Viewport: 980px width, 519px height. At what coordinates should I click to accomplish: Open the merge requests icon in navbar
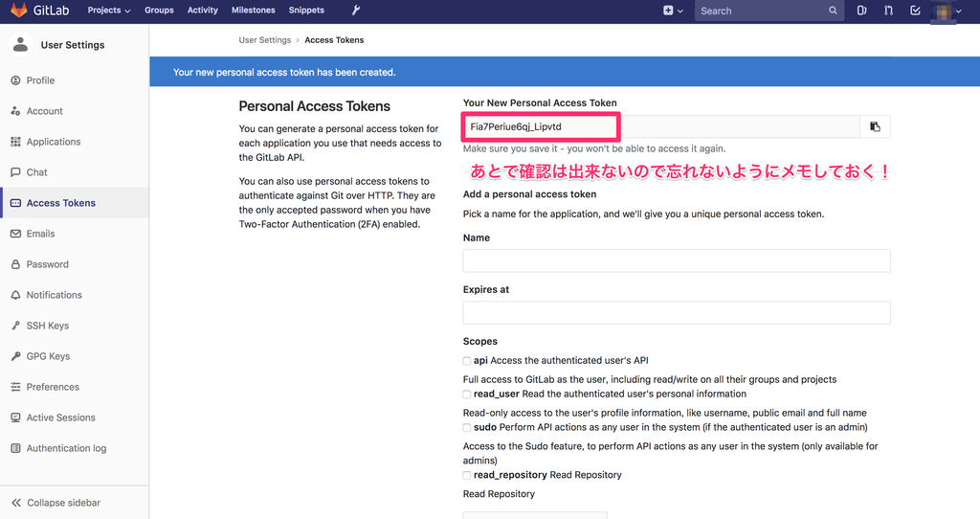tap(888, 11)
